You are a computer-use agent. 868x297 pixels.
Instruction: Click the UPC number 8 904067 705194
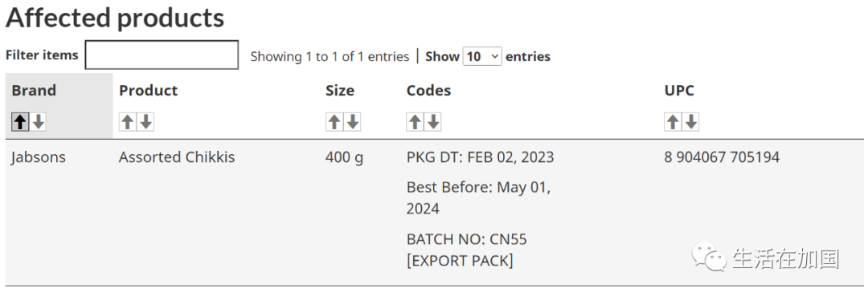(722, 157)
